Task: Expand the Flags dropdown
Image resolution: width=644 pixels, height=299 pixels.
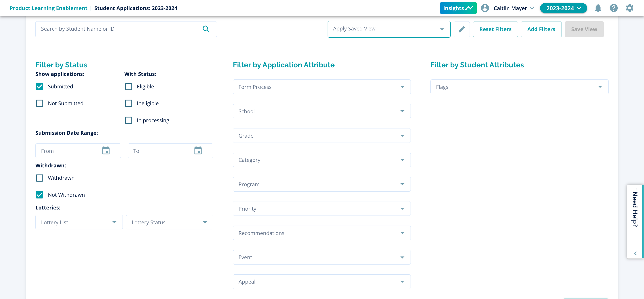Action: click(x=519, y=87)
